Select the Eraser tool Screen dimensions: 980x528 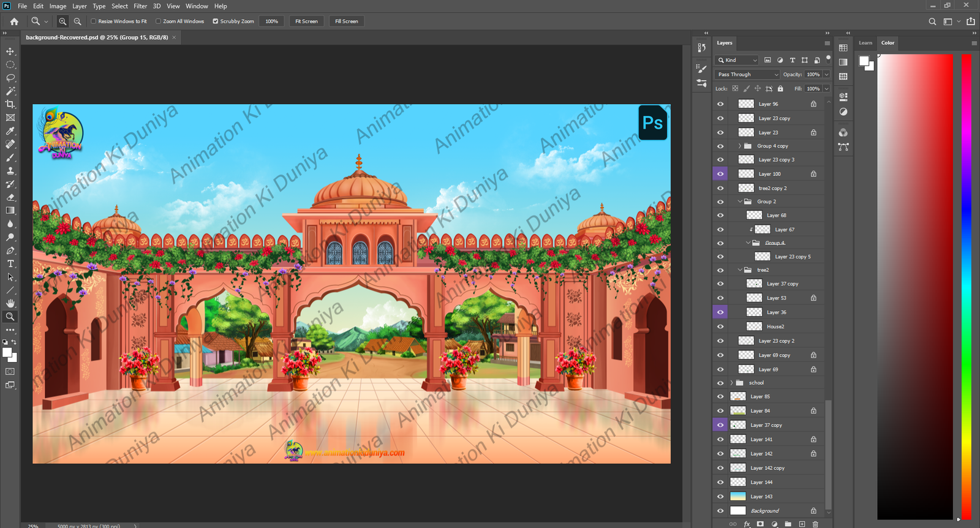click(10, 197)
